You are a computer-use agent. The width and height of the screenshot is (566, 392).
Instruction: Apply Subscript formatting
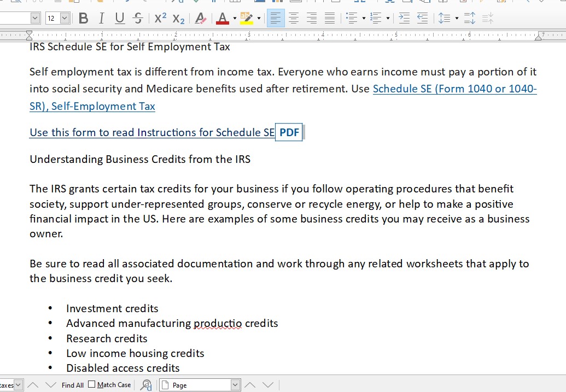tap(178, 18)
